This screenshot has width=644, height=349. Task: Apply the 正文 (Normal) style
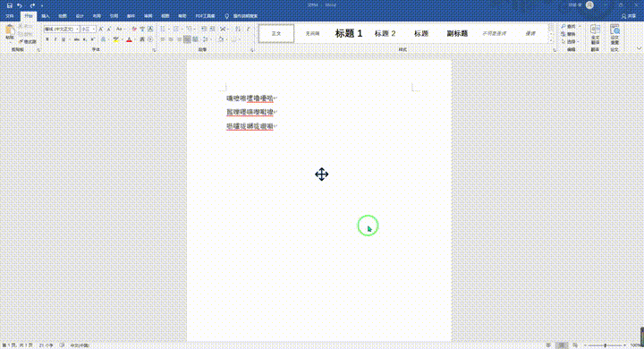(x=276, y=33)
